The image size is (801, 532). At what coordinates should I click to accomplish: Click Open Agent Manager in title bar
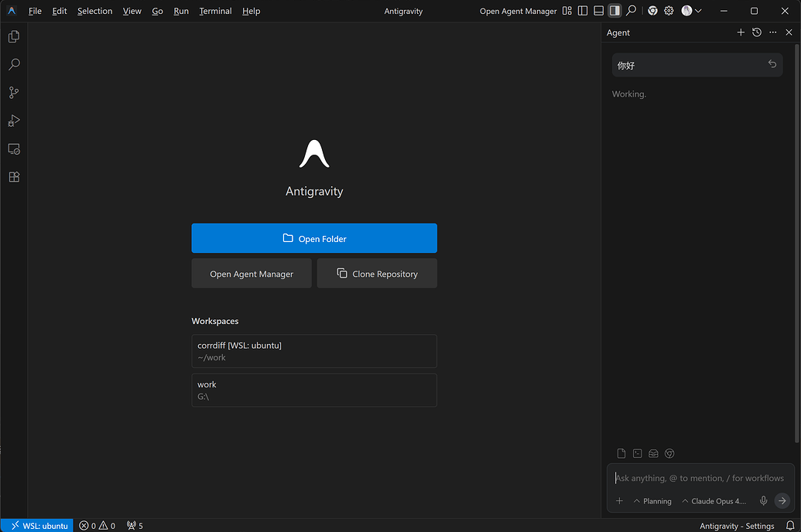tap(518, 11)
